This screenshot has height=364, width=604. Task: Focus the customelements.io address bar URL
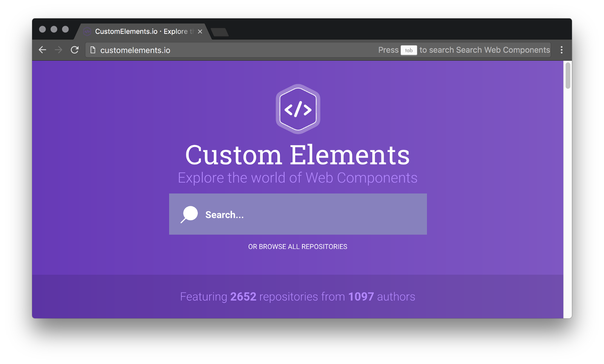(135, 50)
